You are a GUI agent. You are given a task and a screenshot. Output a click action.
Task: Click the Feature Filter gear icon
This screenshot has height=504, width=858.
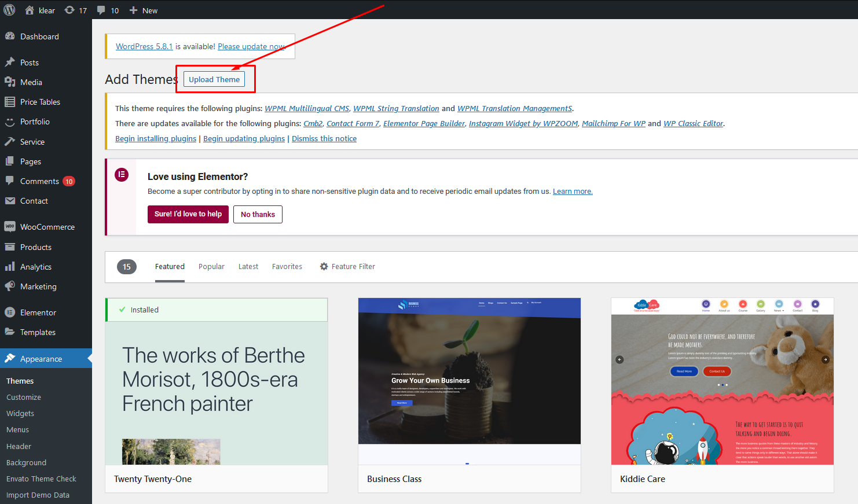click(324, 267)
